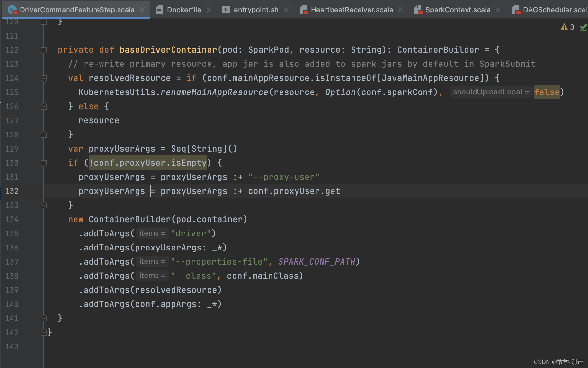Click the entrypoint.sh shell script icon

226,10
